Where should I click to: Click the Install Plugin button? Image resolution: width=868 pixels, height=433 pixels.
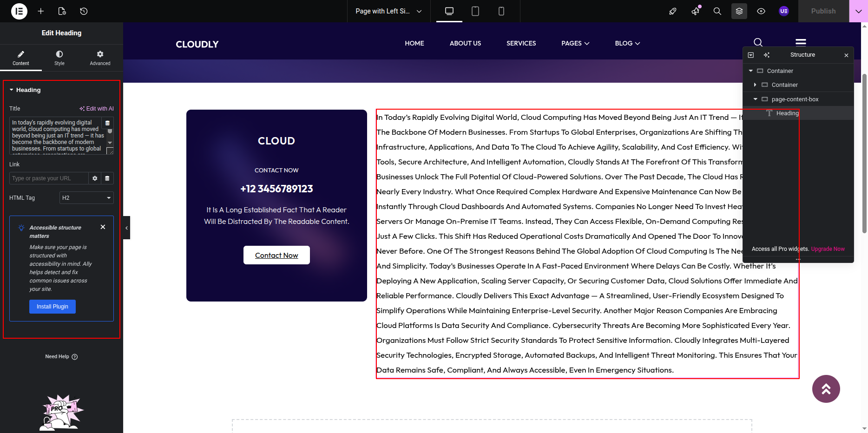pos(53,307)
